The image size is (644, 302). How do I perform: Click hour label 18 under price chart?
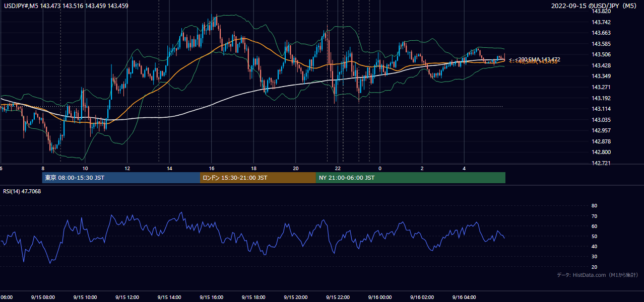click(253, 169)
